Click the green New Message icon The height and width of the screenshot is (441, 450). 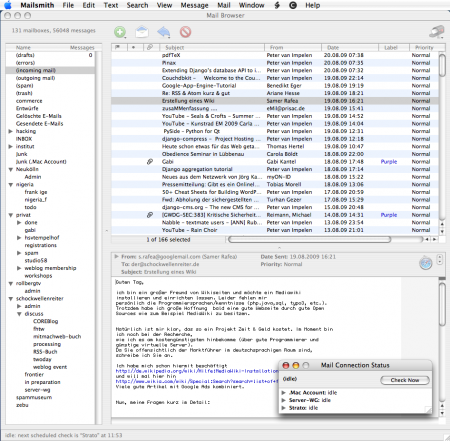pyautogui.click(x=120, y=32)
